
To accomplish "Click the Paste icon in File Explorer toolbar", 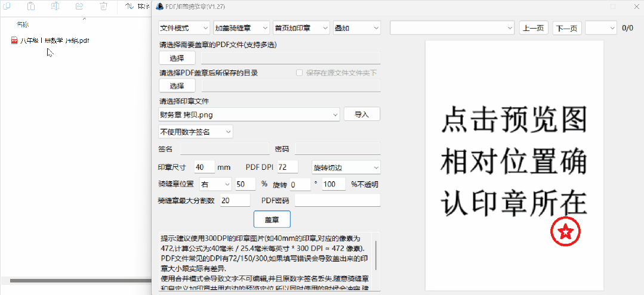I will 31,6.
